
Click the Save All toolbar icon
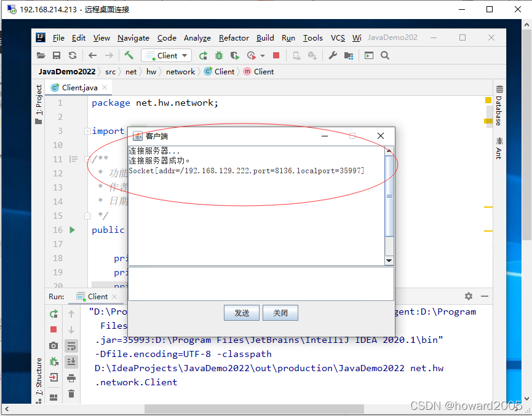pyautogui.click(x=57, y=55)
